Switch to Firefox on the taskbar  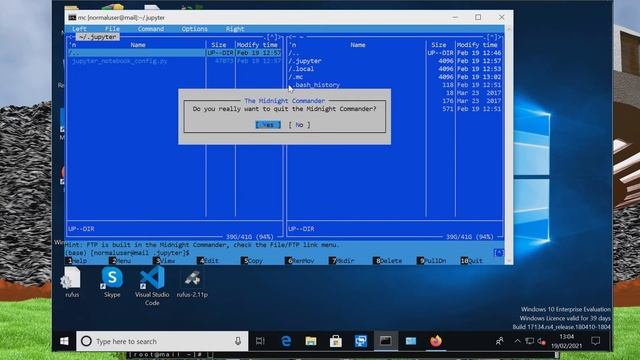pos(436,341)
